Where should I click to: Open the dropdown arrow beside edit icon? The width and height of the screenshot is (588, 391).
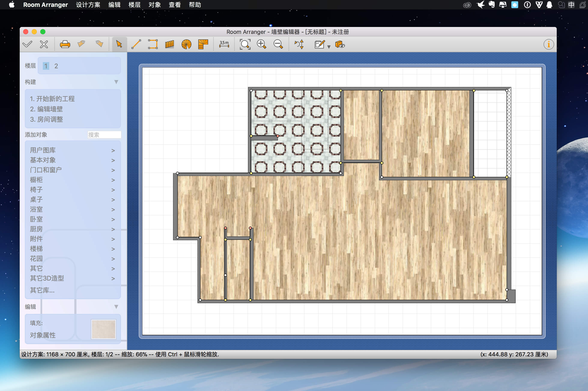pos(329,47)
